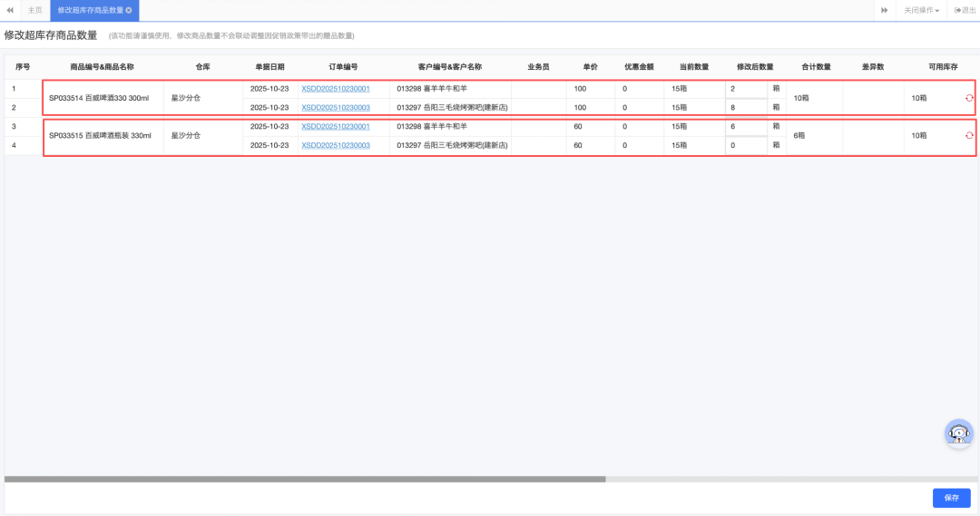Open the 关闭操作 dropdown
This screenshot has height=516, width=980.
tap(921, 10)
